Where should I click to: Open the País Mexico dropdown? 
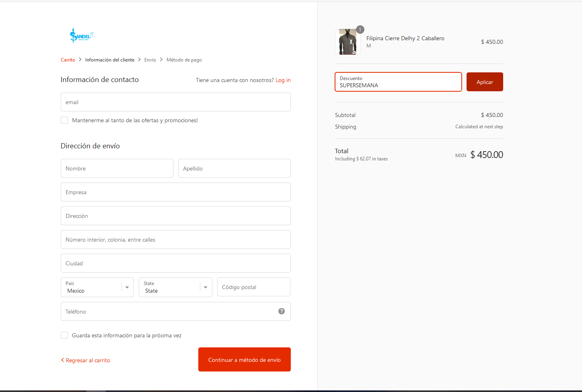point(97,287)
